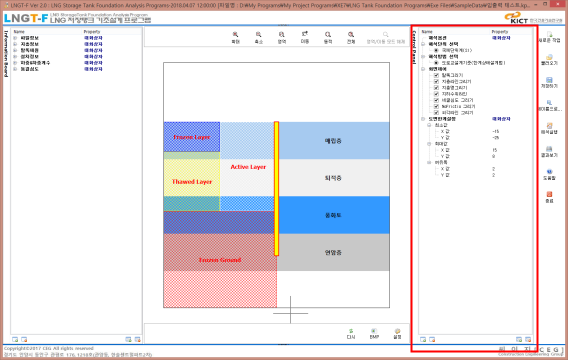This screenshot has height=364, width=568.
Task: Expand the first node in the Information Board tree
Action: (x=15, y=38)
